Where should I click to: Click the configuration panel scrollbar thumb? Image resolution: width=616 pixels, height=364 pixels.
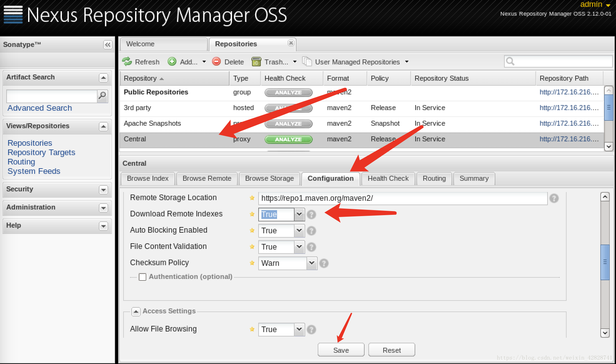(605, 262)
